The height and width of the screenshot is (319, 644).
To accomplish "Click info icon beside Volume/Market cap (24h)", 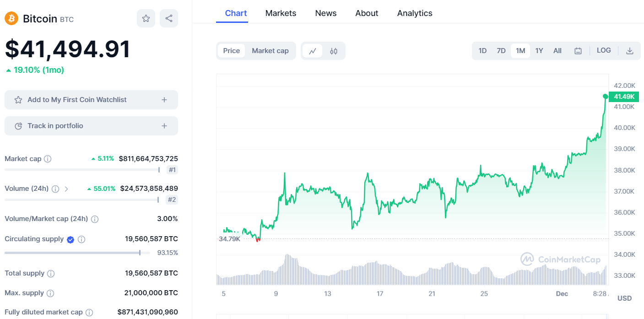I will tap(95, 219).
